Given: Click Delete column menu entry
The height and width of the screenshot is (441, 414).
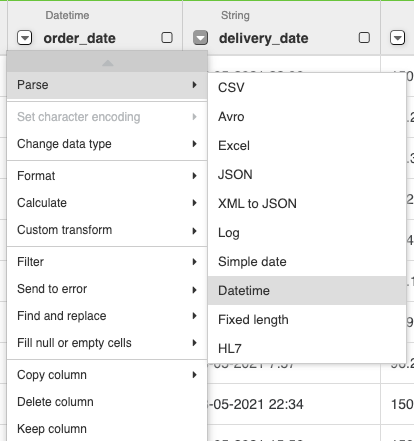Looking at the screenshot, I should 107,402.
